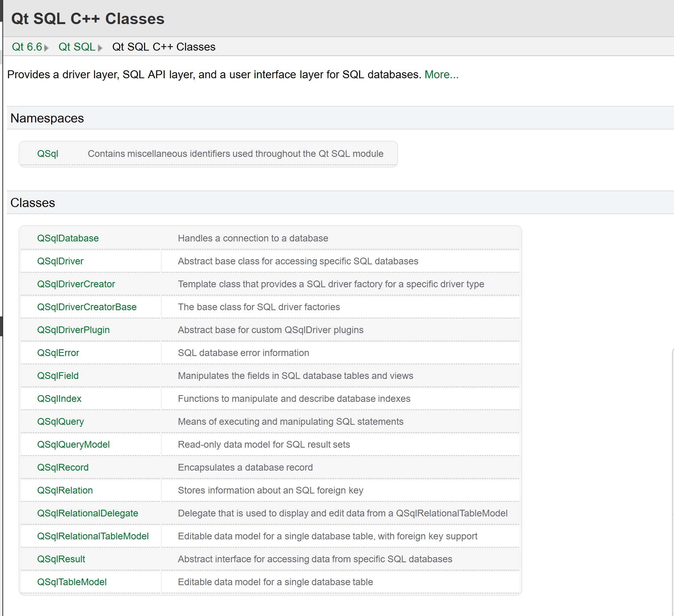Click the 'Provides a driver layer' summary sentence
This screenshot has height=616, width=674.
point(214,75)
